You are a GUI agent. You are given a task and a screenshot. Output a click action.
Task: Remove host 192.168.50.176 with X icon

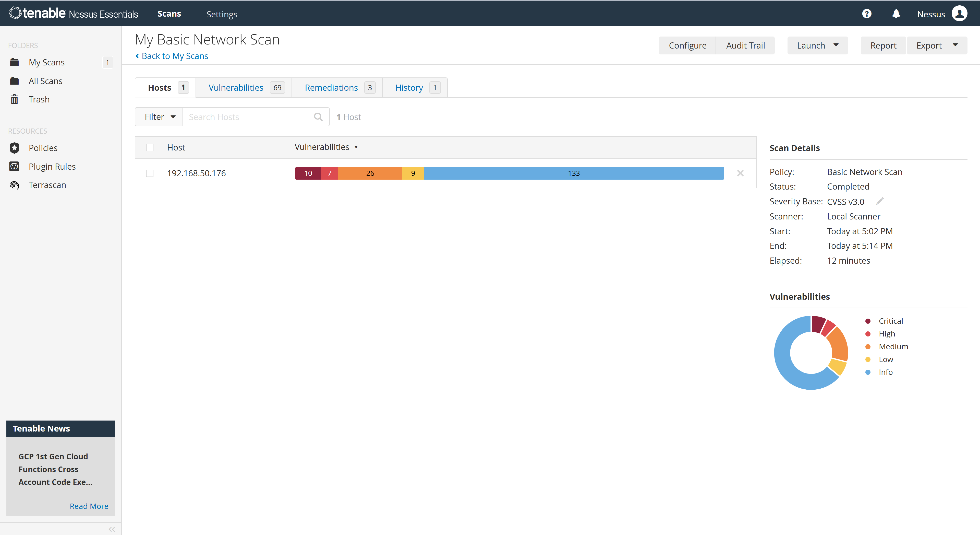point(740,173)
